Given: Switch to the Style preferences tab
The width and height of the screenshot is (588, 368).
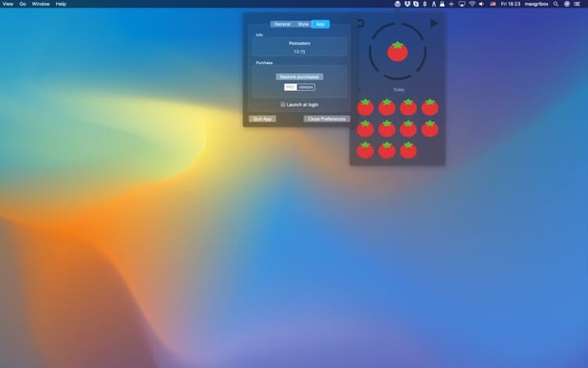Looking at the screenshot, I should click(303, 24).
